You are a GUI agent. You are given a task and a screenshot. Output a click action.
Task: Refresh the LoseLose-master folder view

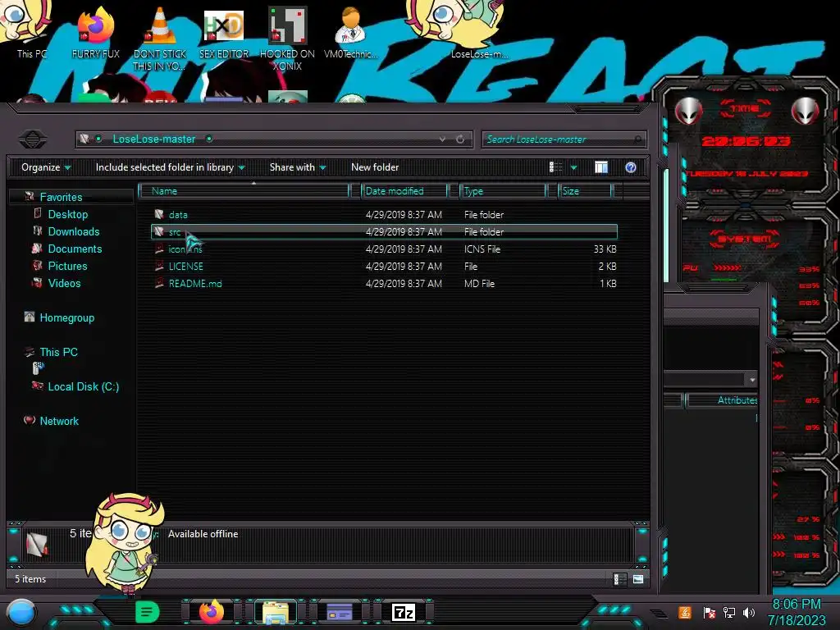tap(460, 139)
